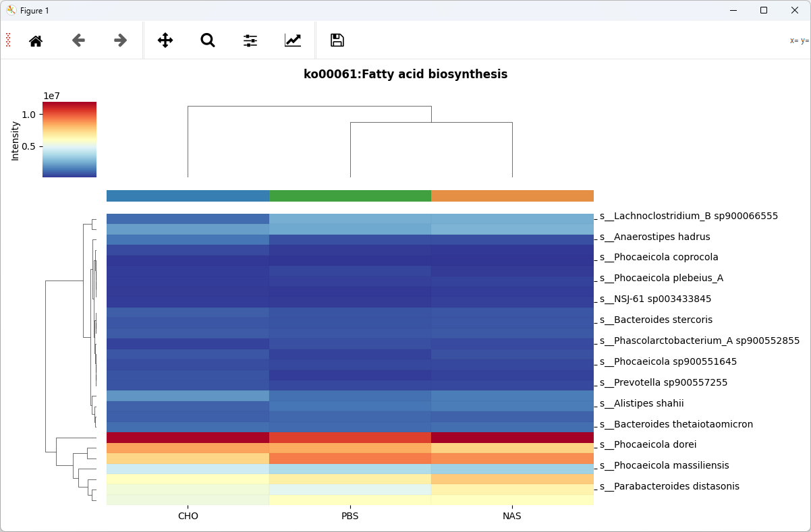Viewport: 811px width, 532px height.
Task: Click the green PBS column color bar
Action: tap(350, 196)
